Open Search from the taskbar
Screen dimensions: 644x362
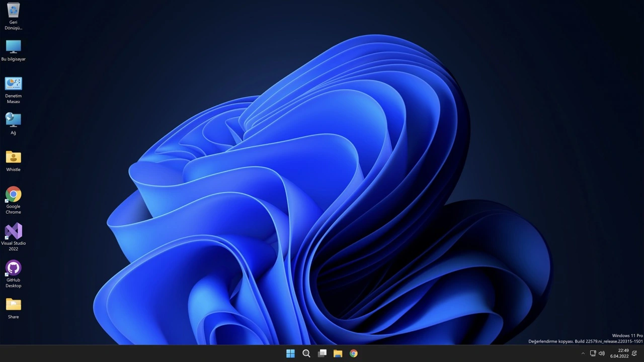coord(306,353)
